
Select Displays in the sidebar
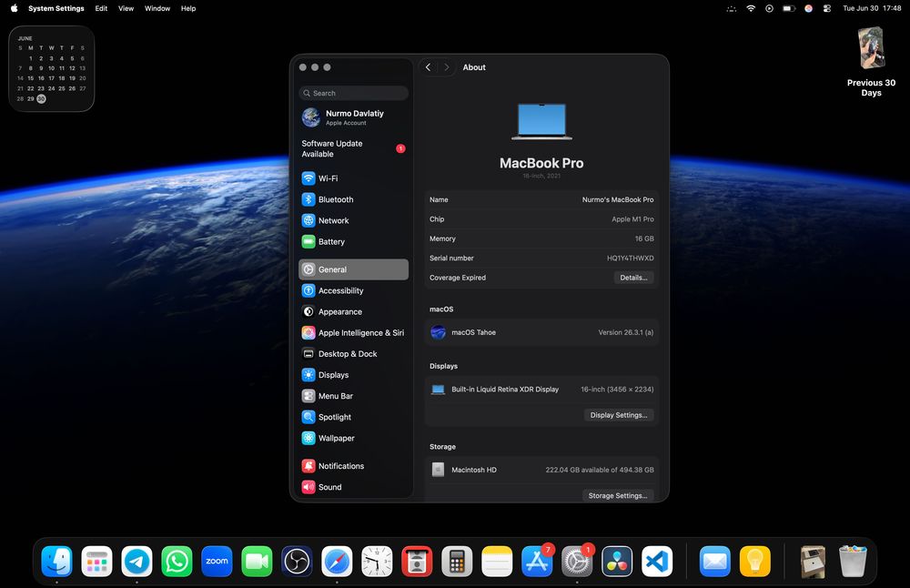[x=353, y=375]
